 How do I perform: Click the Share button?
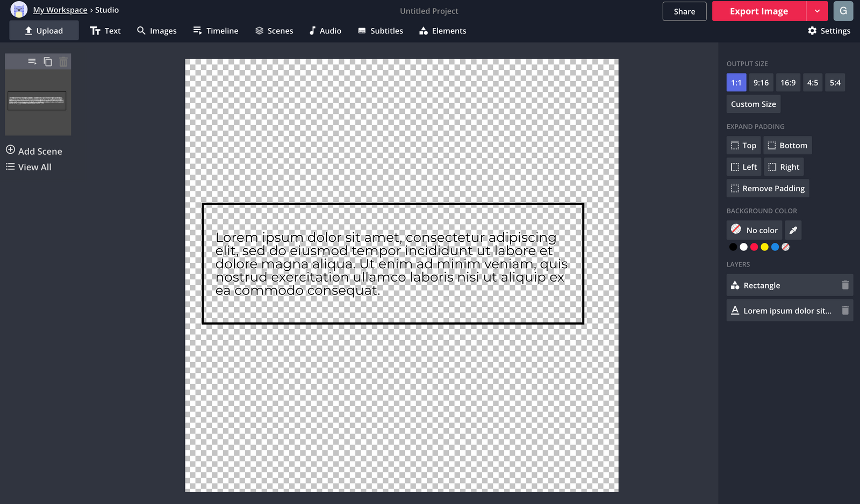684,11
